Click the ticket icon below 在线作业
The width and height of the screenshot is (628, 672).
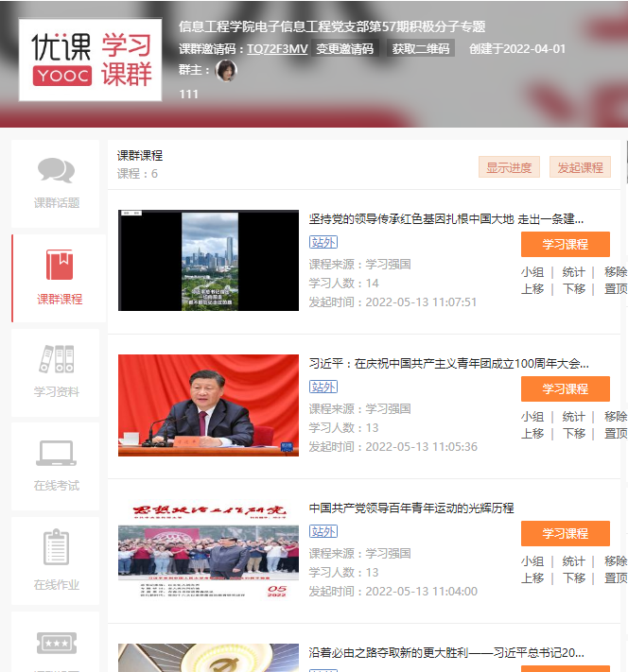(56, 643)
